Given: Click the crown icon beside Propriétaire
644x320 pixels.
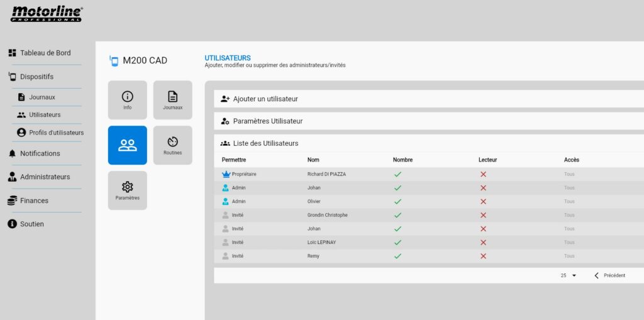Looking at the screenshot, I should pyautogui.click(x=226, y=174).
